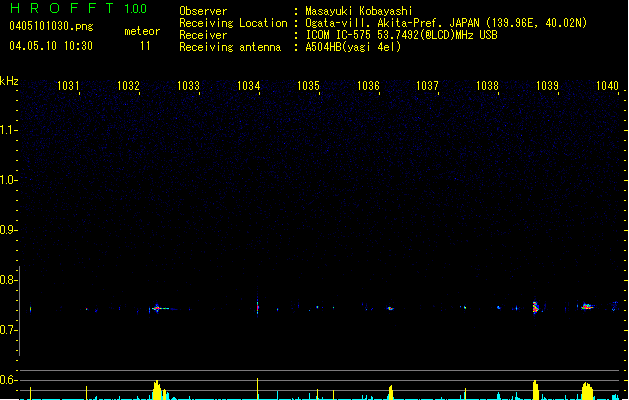Select the filename 0405101030.png
The width and height of the screenshot is (629, 400).
pyautogui.click(x=51, y=26)
